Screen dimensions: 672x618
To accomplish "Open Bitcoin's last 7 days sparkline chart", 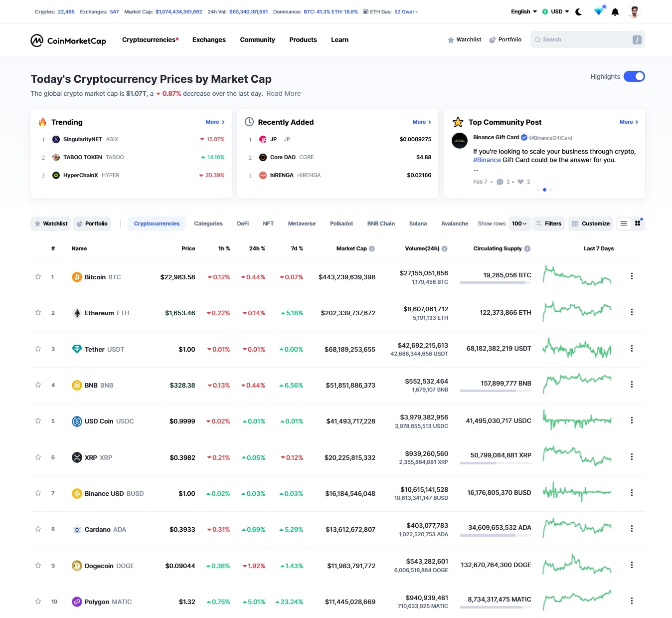I will pyautogui.click(x=577, y=276).
